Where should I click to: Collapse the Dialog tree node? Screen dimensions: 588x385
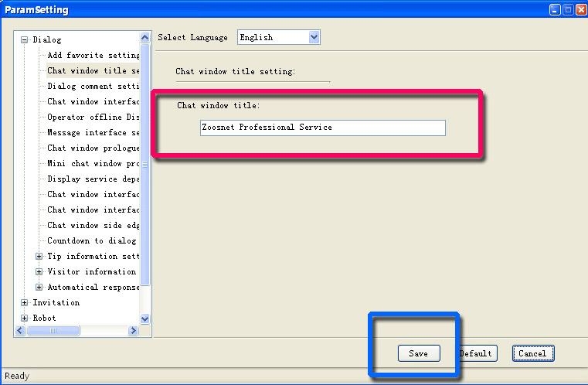click(x=25, y=39)
